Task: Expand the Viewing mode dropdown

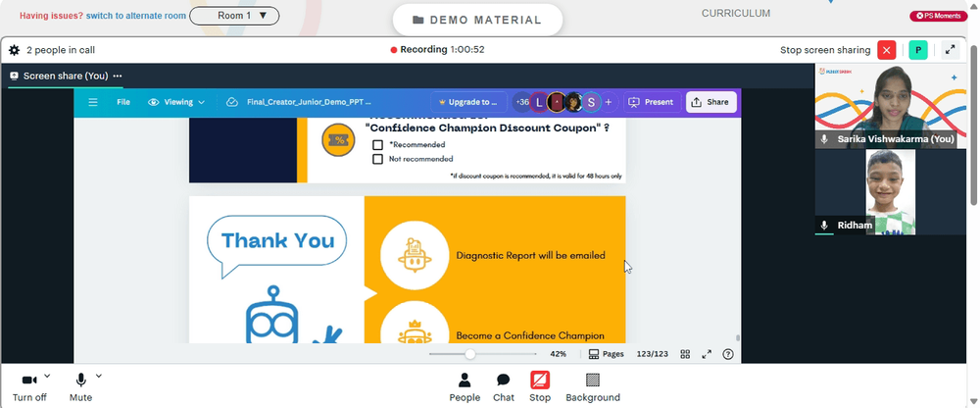Action: (x=176, y=102)
